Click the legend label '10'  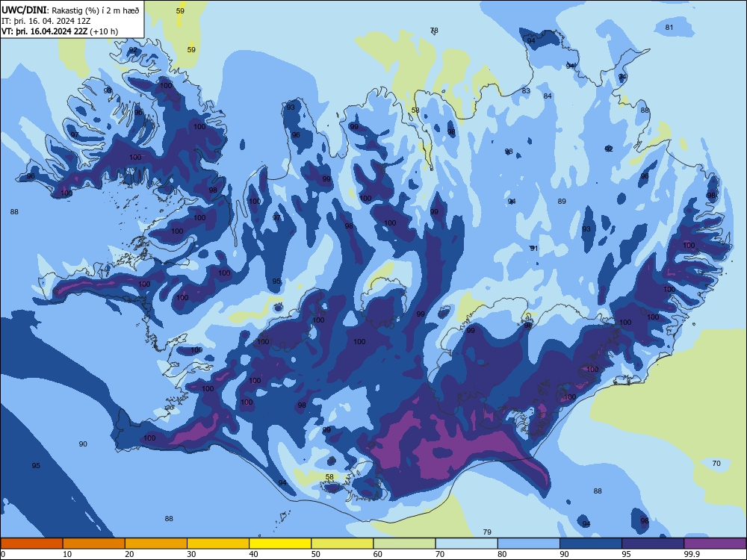(67, 554)
